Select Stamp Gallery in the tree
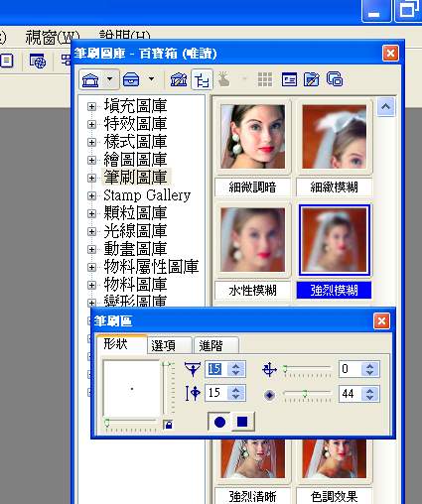This screenshot has height=504, width=422. pyautogui.click(x=147, y=195)
